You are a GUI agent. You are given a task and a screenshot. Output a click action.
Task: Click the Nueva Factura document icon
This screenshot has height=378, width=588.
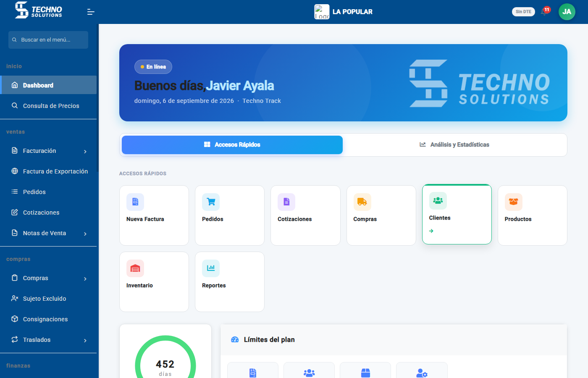(x=135, y=202)
